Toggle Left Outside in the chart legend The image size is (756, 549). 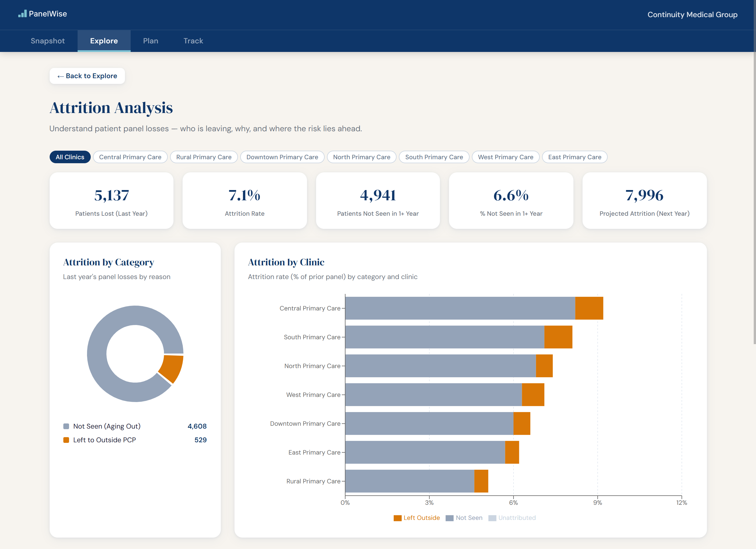(417, 518)
